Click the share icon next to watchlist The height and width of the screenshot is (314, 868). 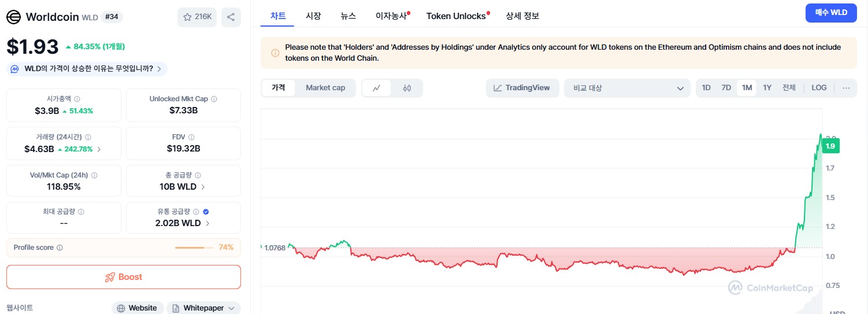pyautogui.click(x=231, y=17)
